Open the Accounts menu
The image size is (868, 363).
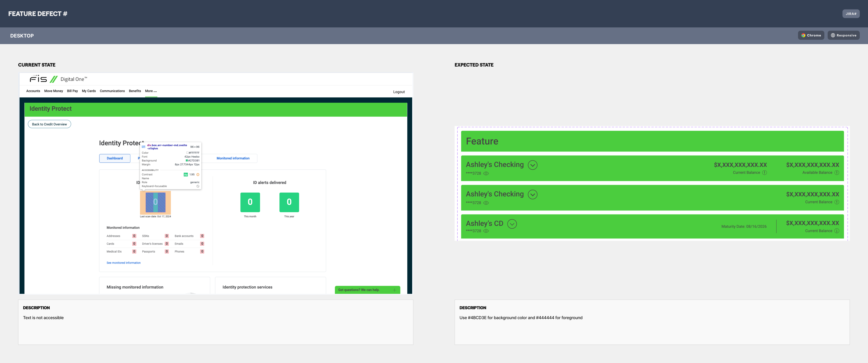(33, 91)
